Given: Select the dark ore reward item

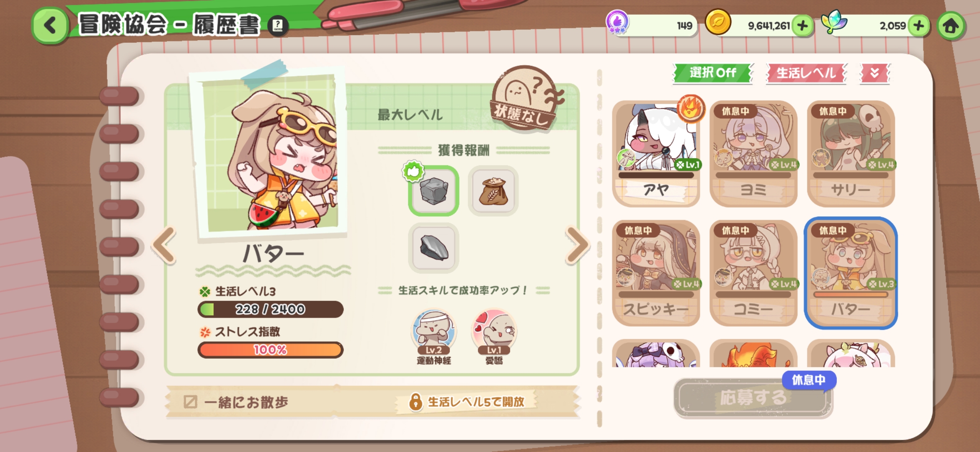Looking at the screenshot, I should [433, 248].
